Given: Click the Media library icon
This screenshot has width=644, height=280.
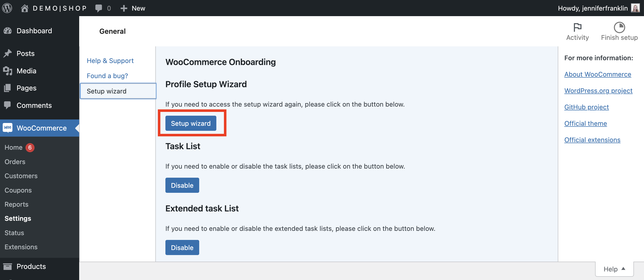Looking at the screenshot, I should [8, 71].
